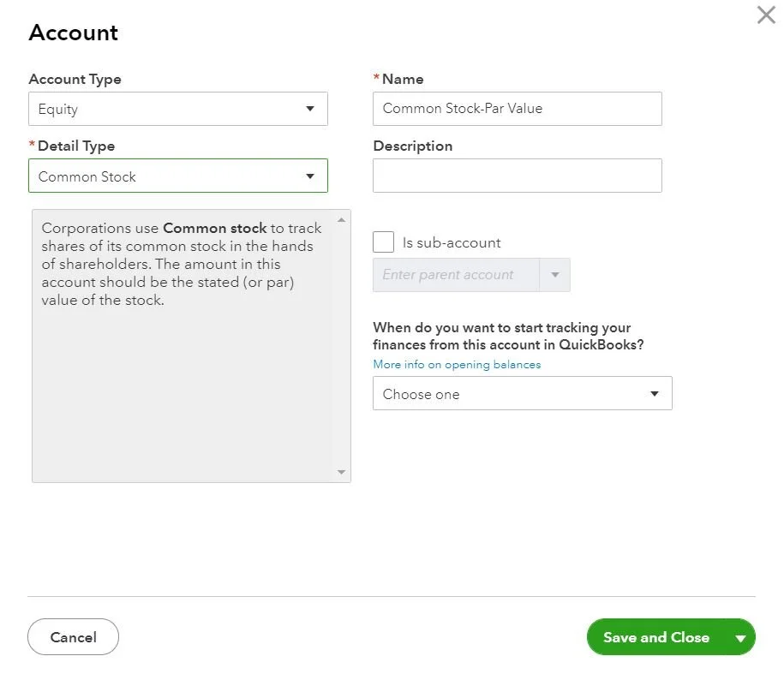Close the Account dialog with the X
This screenshot has width=784, height=686.
click(765, 15)
